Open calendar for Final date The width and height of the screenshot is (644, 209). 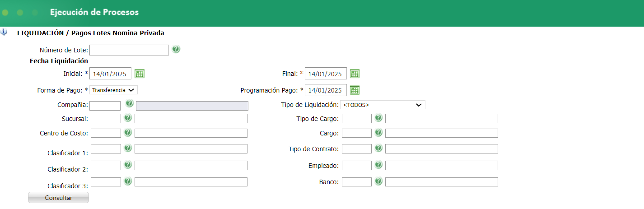click(x=355, y=74)
